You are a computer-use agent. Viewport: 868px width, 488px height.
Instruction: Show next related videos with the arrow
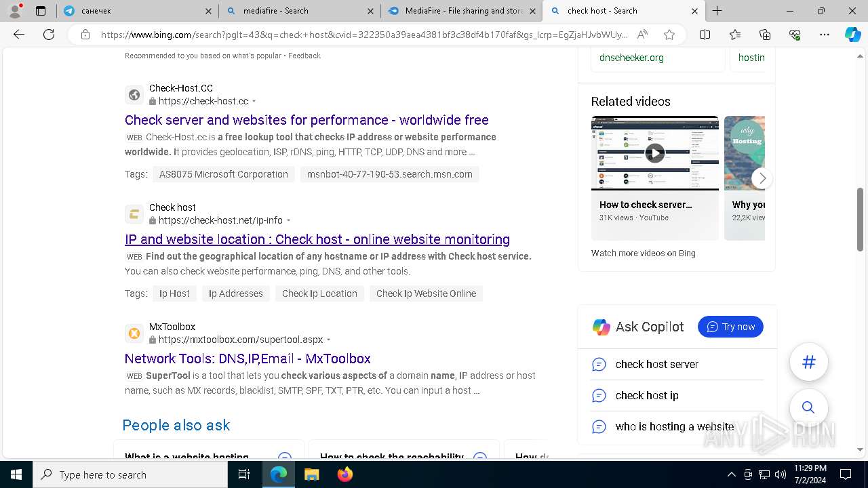762,178
